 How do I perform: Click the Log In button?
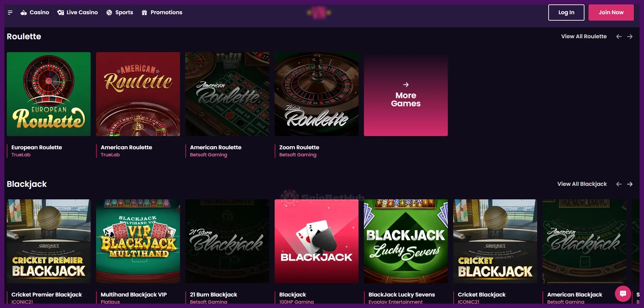click(566, 13)
